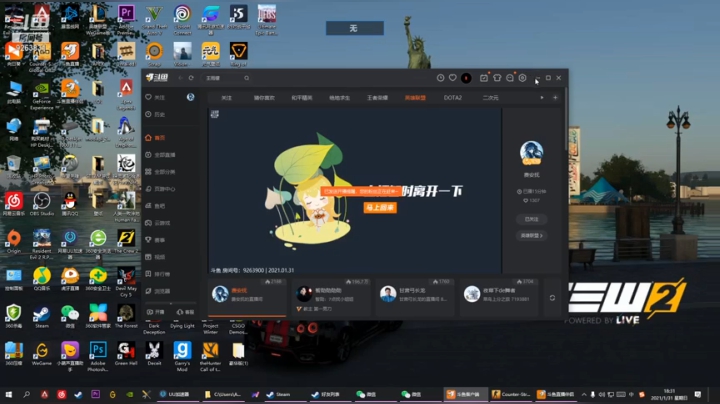Refresh the Douyu client page

pos(191,78)
